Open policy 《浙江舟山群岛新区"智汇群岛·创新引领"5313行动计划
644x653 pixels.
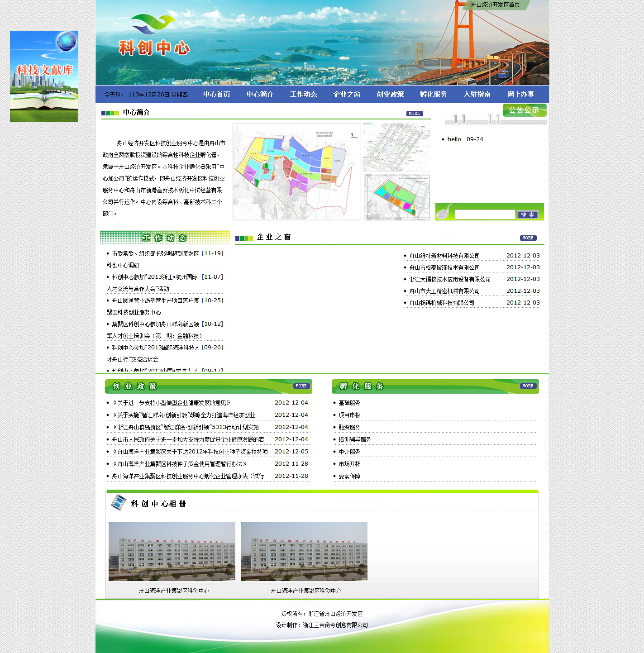185,427
